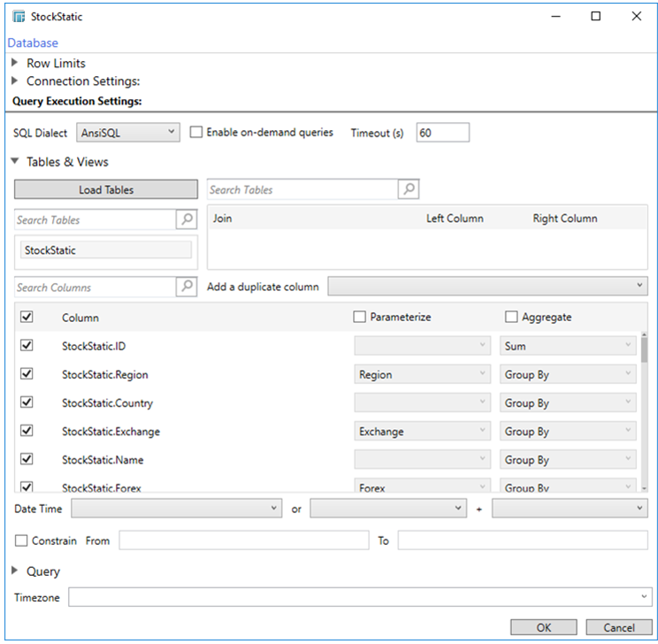Expand the Connection Settings section
The width and height of the screenshot is (658, 644).
point(15,81)
